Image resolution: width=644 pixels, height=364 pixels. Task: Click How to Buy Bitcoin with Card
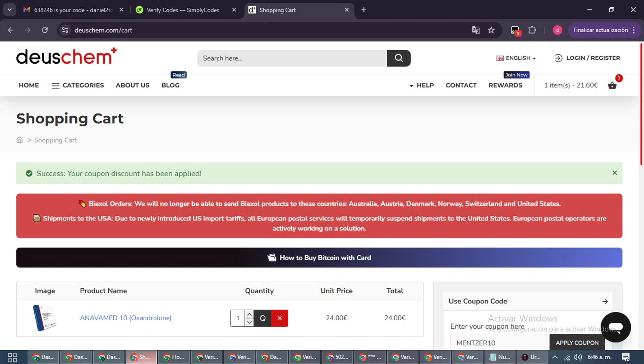click(x=319, y=257)
